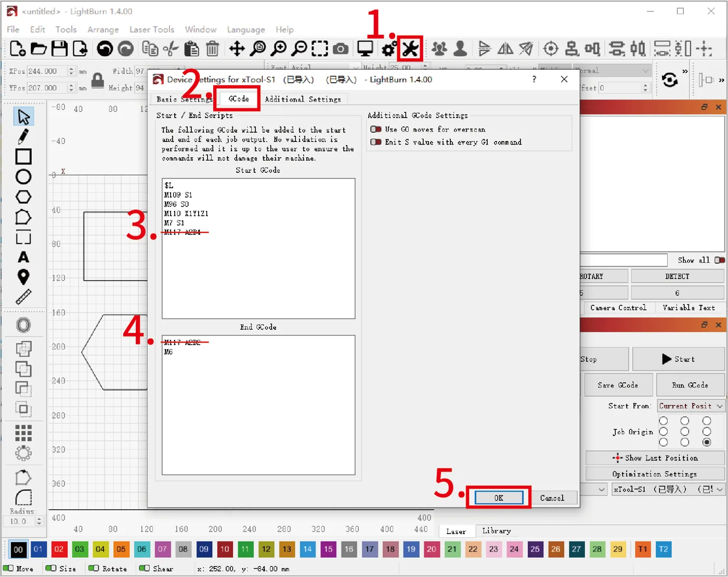Select the Ellipse drawing tool
The height and width of the screenshot is (577, 728).
click(x=23, y=177)
